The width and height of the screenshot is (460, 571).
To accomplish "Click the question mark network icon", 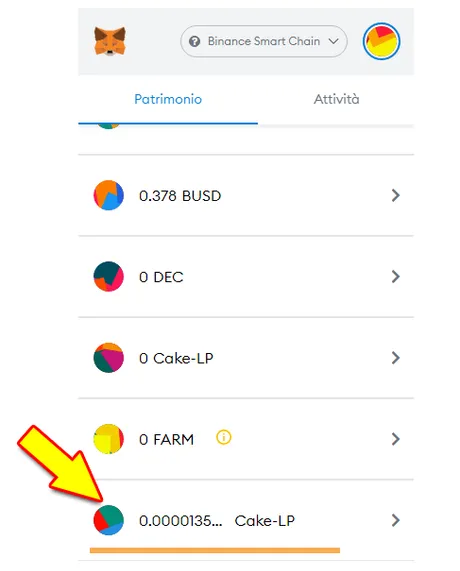I will 194,42.
